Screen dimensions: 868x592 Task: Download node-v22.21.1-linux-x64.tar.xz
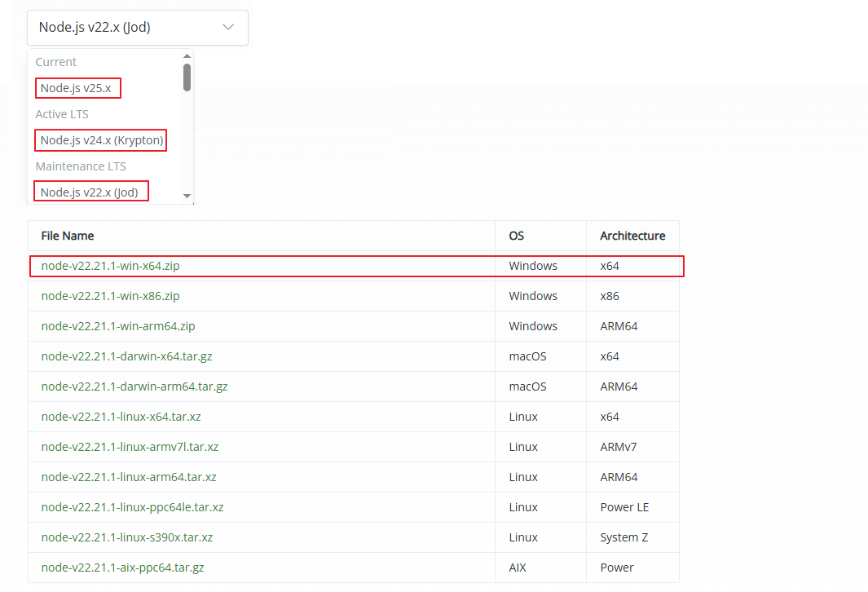pyautogui.click(x=121, y=417)
